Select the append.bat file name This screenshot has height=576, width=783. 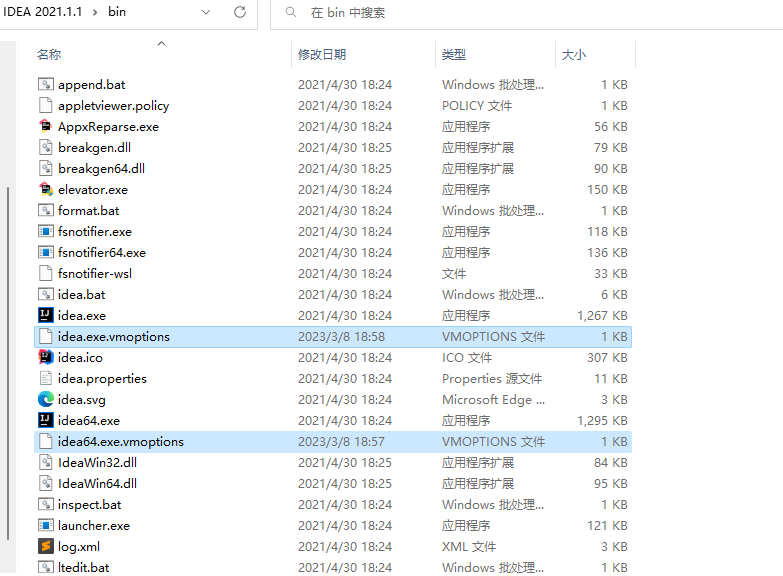click(x=91, y=85)
